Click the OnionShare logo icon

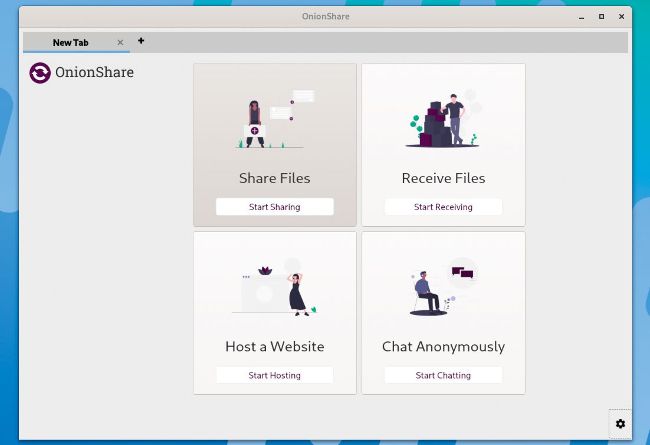point(40,73)
